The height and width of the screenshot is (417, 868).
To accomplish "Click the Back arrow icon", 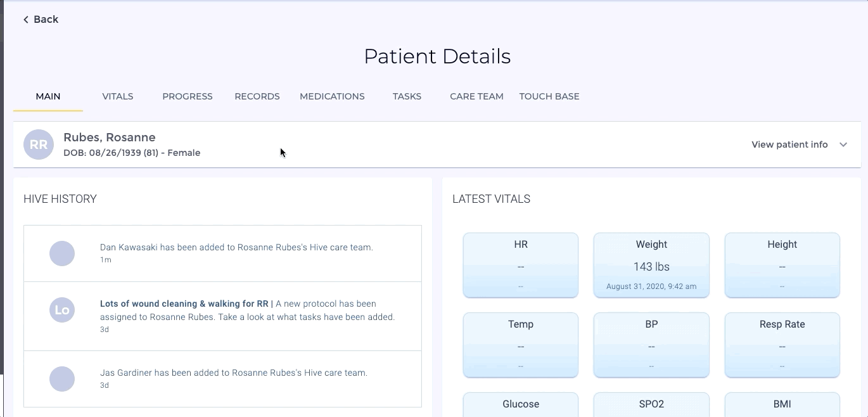I will tap(26, 20).
